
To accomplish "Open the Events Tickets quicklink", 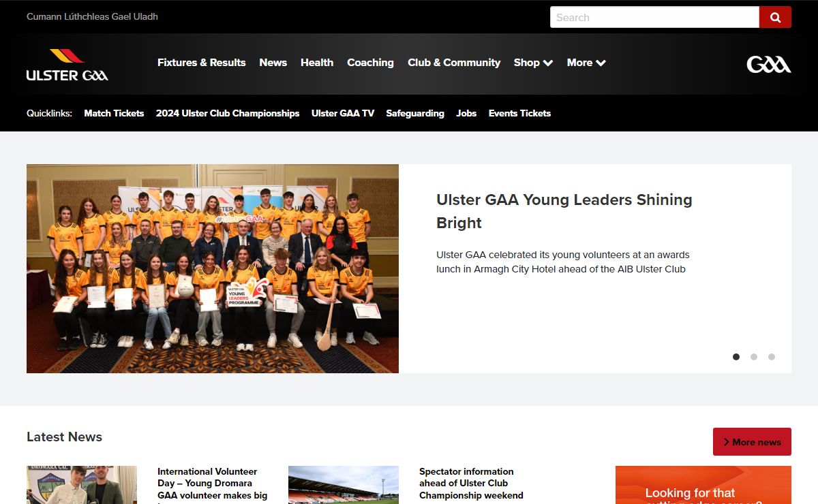I will [x=519, y=113].
